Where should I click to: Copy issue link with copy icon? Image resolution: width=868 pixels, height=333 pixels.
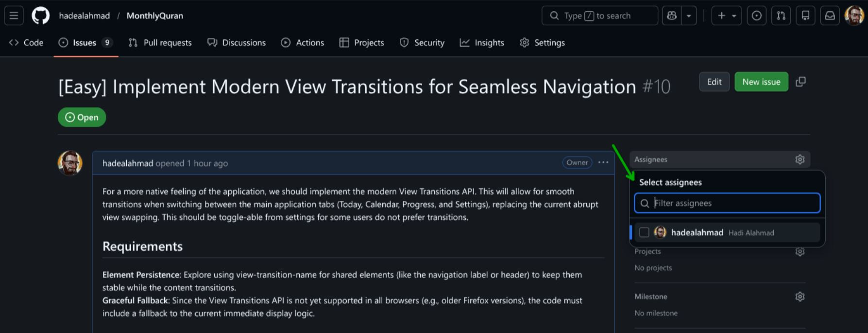coord(800,82)
